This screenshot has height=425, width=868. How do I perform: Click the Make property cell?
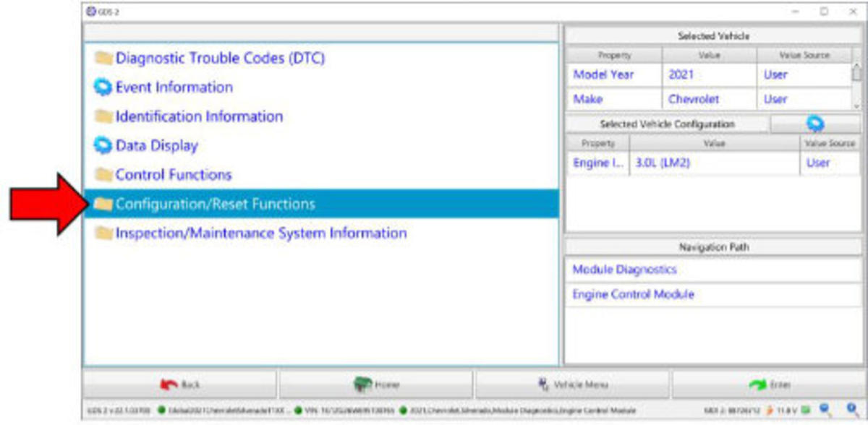click(x=614, y=99)
